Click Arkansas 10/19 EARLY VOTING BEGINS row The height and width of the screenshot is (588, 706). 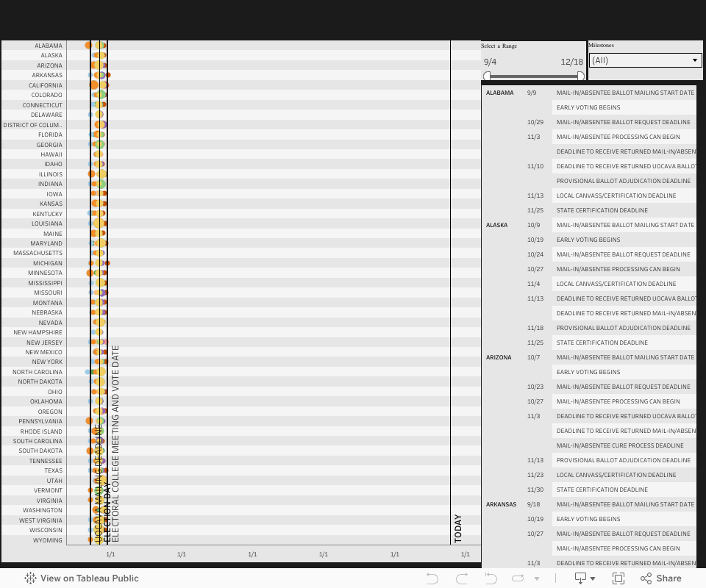[624, 519]
